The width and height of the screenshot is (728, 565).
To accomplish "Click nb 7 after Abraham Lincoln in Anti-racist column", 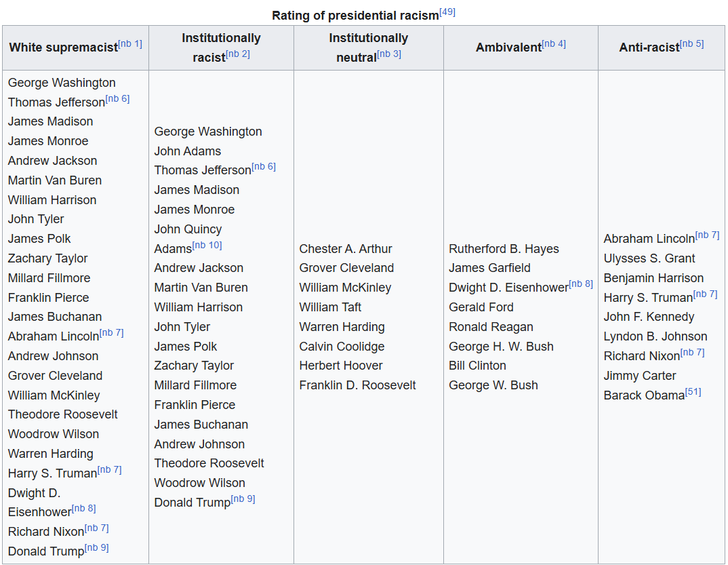I will (707, 235).
